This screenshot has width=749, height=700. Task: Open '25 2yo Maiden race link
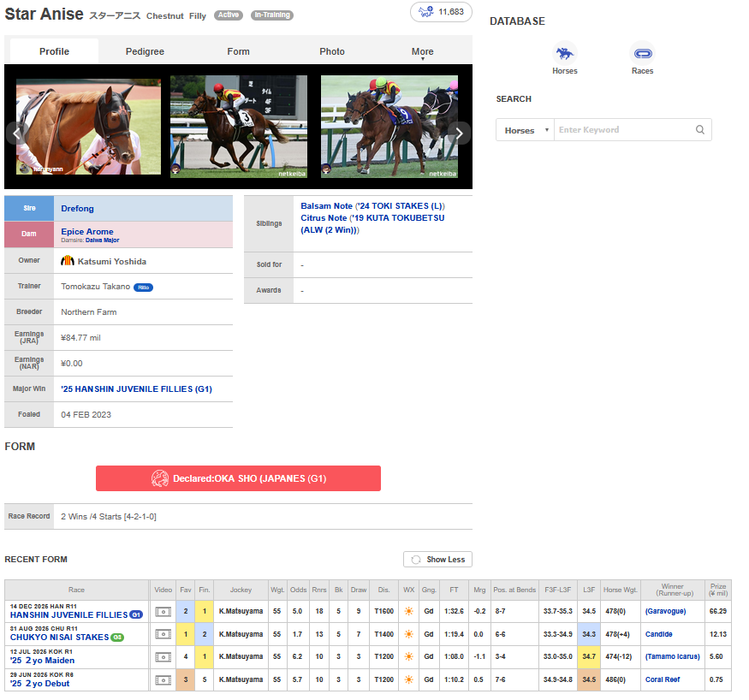(x=42, y=661)
